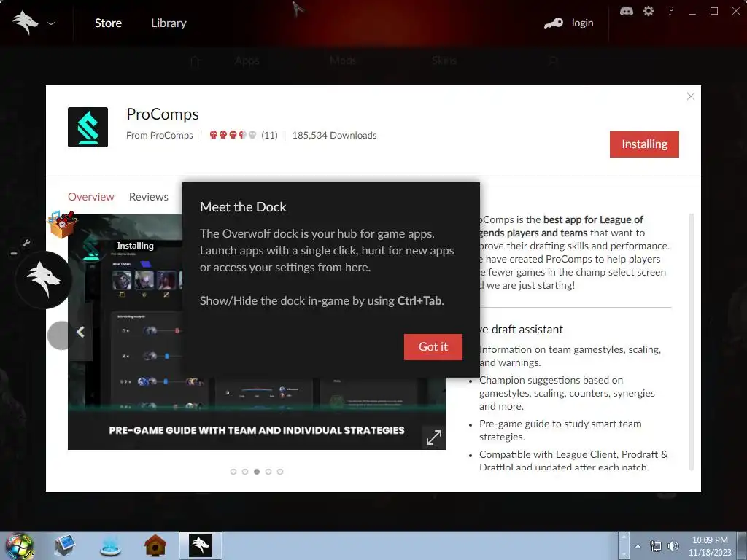The height and width of the screenshot is (560, 747).
Task: Click the Overwolf wolf logo in header
Action: 26,23
